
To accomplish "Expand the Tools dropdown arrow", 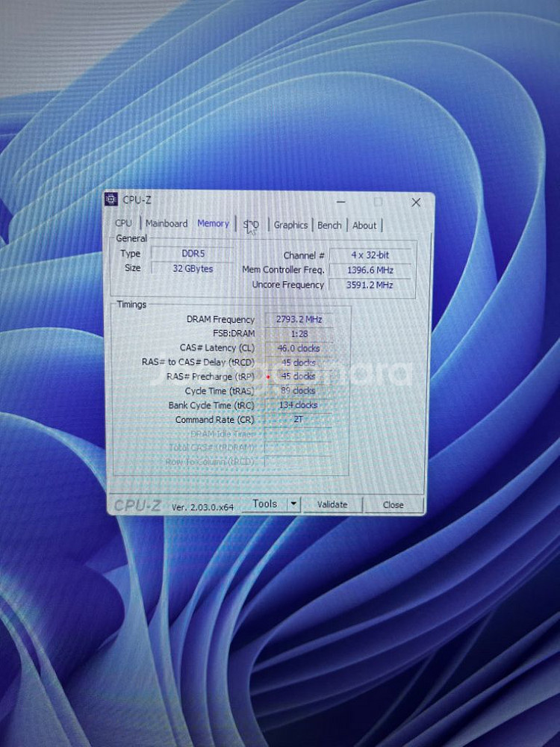I will click(293, 503).
